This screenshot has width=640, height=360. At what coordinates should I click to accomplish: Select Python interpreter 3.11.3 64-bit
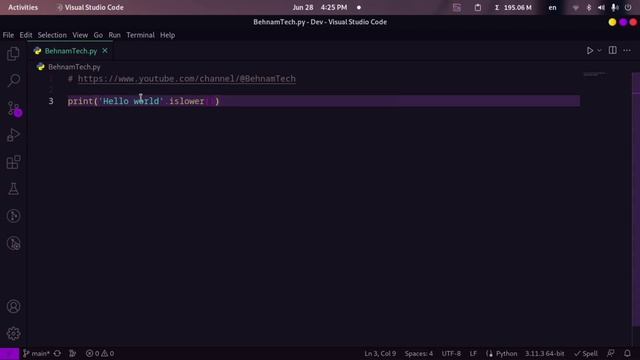point(544,353)
